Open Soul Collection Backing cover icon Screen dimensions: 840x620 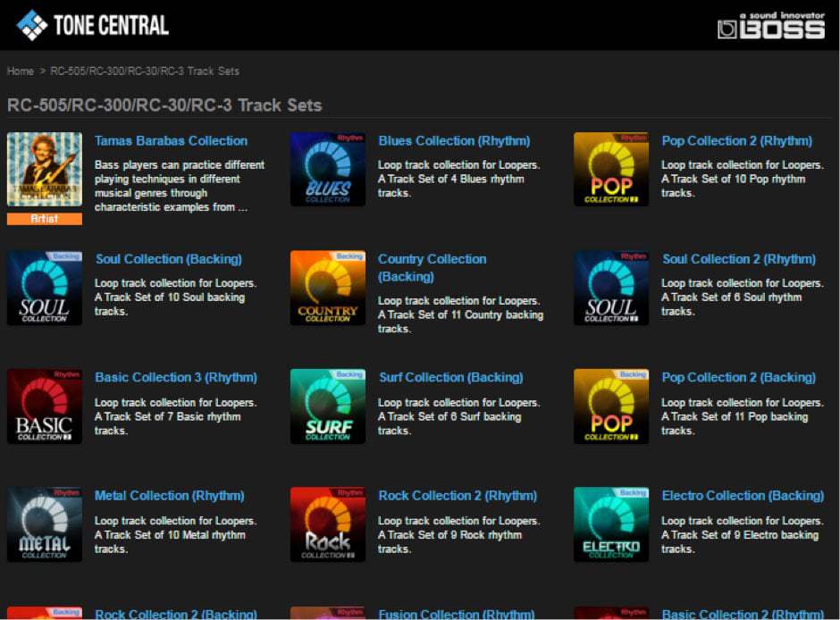pos(45,288)
